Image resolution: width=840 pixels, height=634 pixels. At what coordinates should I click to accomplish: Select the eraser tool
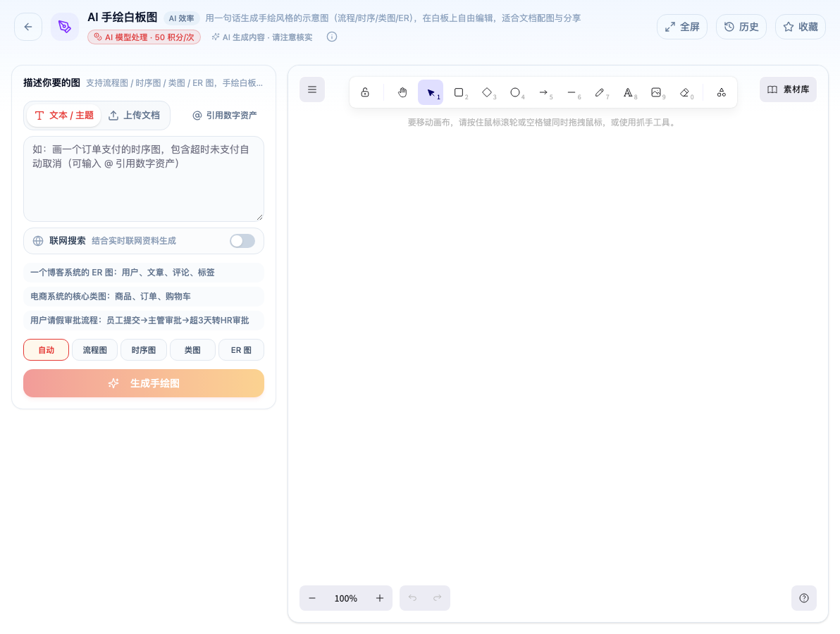tap(685, 92)
